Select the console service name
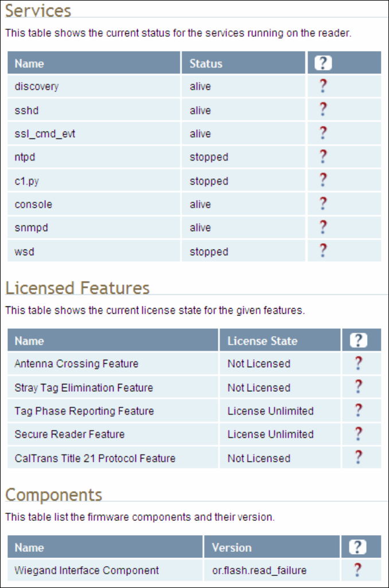Image resolution: width=389 pixels, height=588 pixels. coord(33,204)
